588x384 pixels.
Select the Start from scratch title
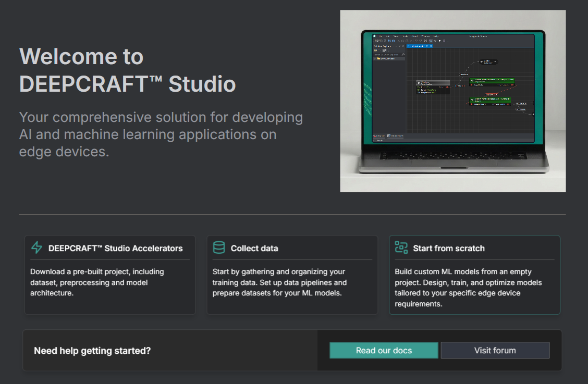tap(448, 249)
